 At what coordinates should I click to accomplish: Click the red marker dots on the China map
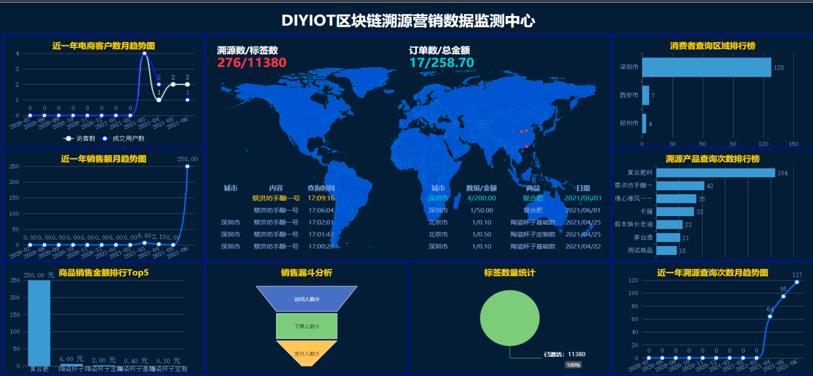click(x=524, y=138)
